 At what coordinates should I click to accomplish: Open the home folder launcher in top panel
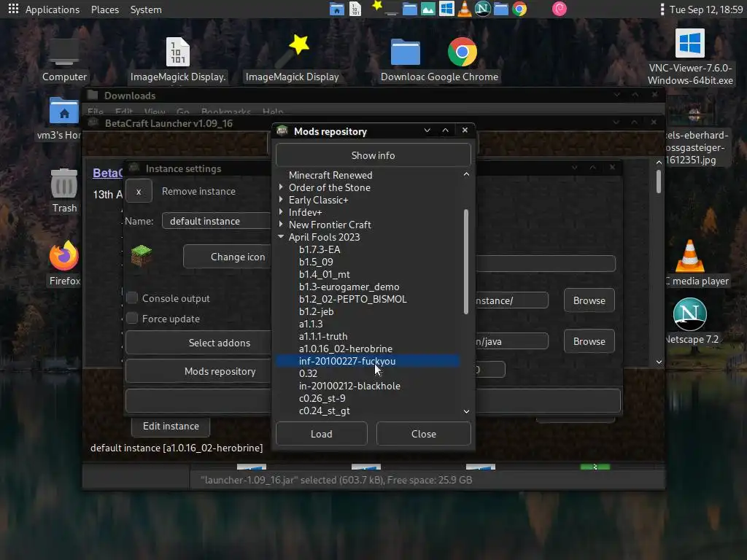[x=336, y=9]
